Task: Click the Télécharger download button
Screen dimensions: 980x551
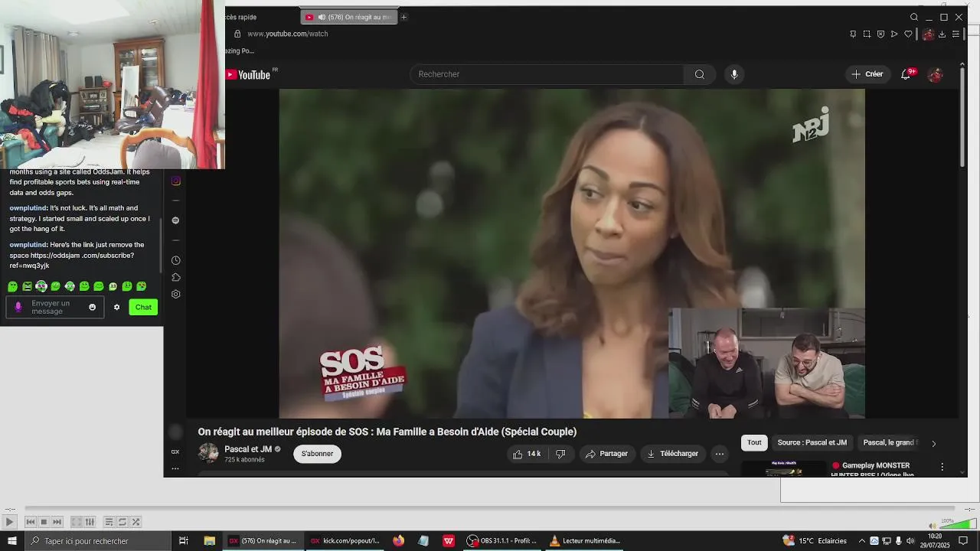Action: [672, 454]
